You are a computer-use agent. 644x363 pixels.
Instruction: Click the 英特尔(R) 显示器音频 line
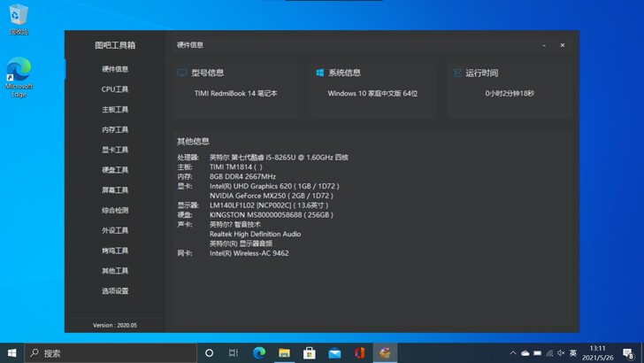[241, 243]
